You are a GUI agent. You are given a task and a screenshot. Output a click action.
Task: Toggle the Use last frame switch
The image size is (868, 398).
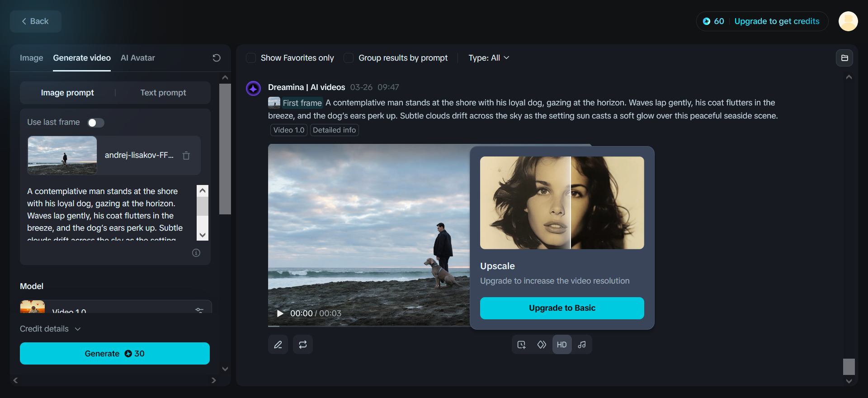pos(96,123)
